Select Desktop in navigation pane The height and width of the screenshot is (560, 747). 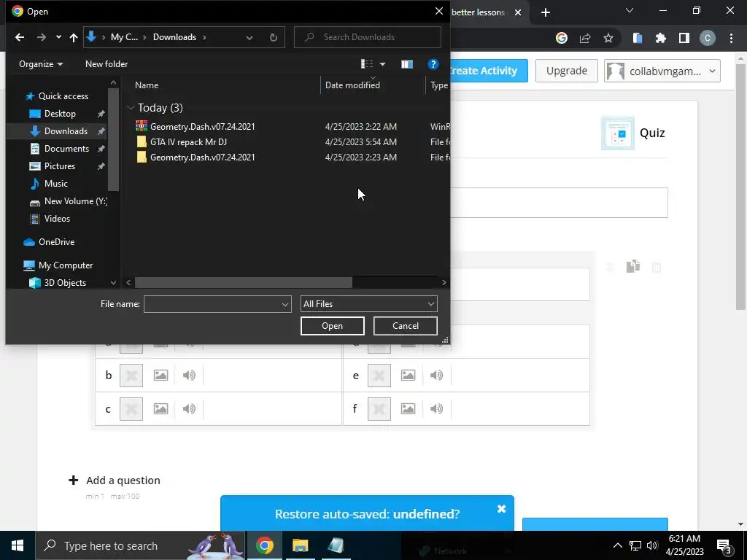[x=60, y=114]
